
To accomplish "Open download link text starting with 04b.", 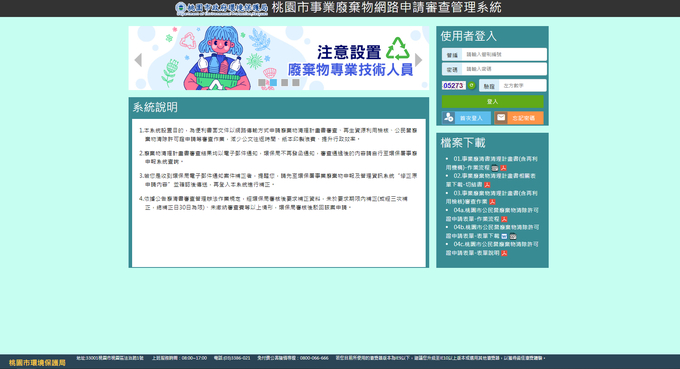I will [x=492, y=232].
